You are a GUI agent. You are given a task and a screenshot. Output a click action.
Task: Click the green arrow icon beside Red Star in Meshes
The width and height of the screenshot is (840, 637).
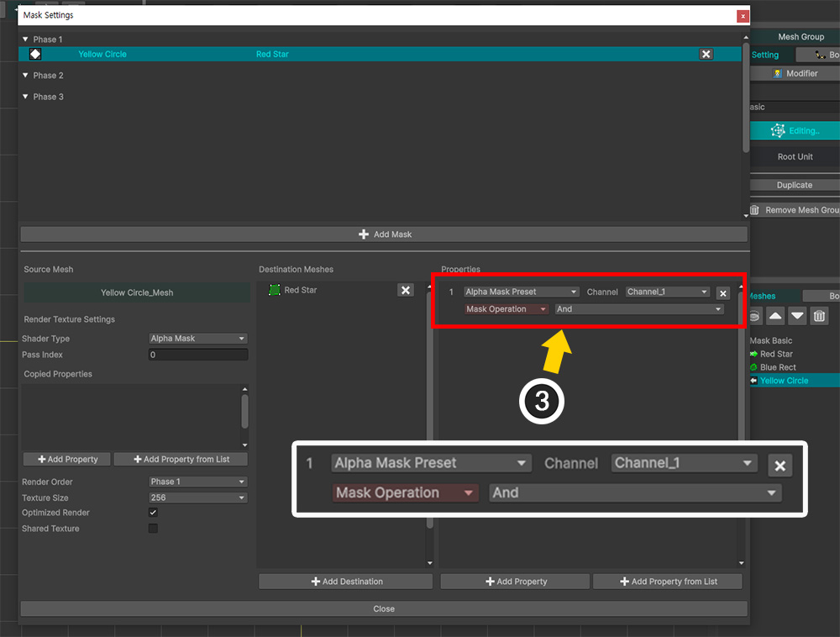[x=753, y=354]
